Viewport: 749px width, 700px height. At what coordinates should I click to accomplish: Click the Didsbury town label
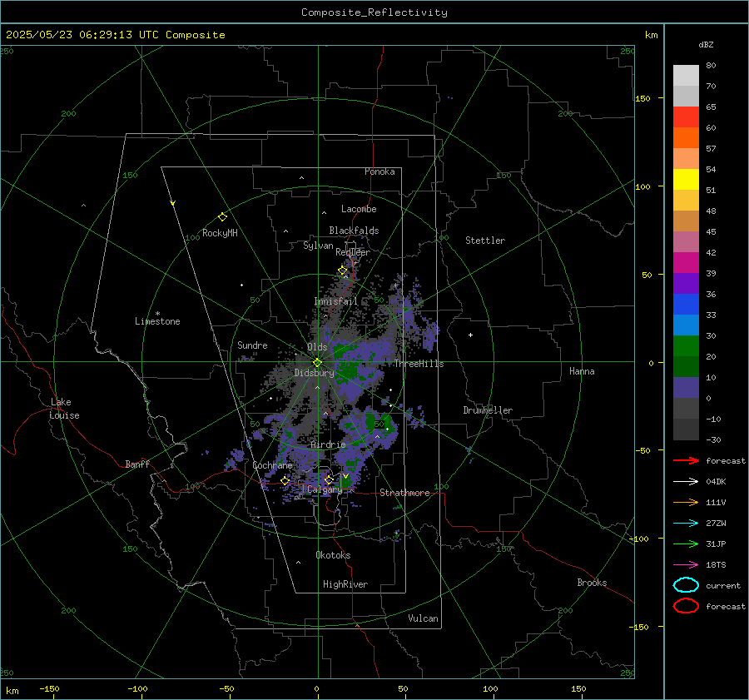pyautogui.click(x=315, y=373)
